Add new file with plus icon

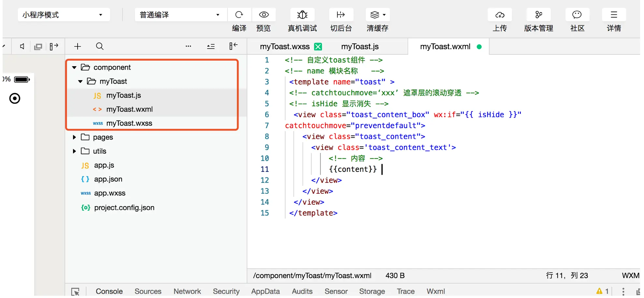78,46
